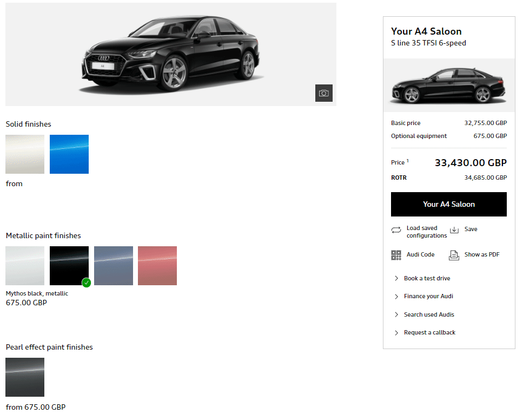Open the Search used Audis link

[429, 314]
